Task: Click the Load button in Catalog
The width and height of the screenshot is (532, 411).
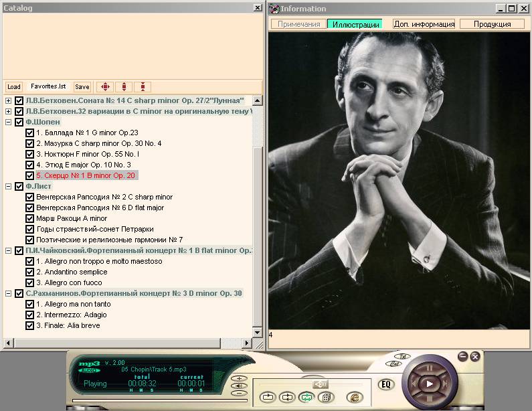Action: pos(13,87)
